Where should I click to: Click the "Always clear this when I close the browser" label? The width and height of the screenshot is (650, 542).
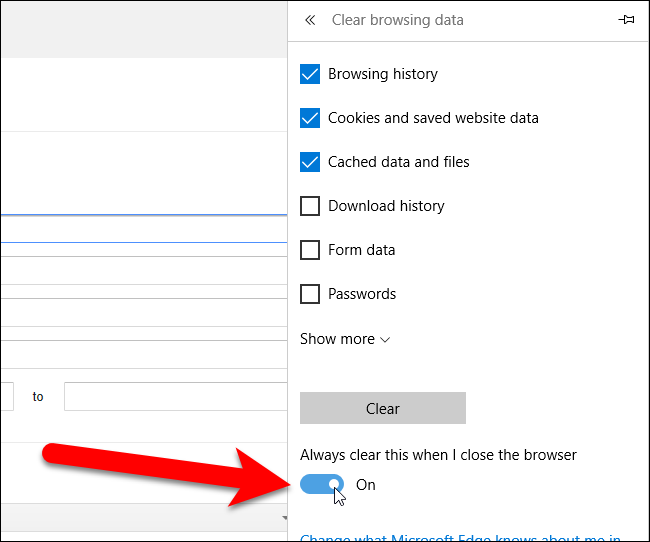click(438, 455)
